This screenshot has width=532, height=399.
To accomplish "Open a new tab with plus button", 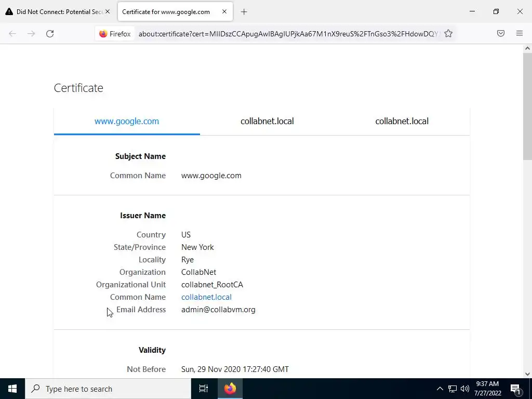I will pyautogui.click(x=244, y=12).
